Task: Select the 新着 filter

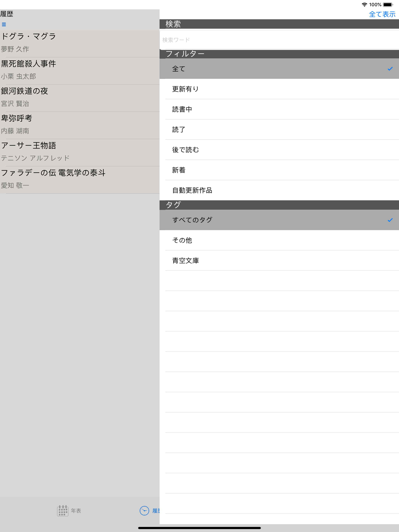Action: 279,170
